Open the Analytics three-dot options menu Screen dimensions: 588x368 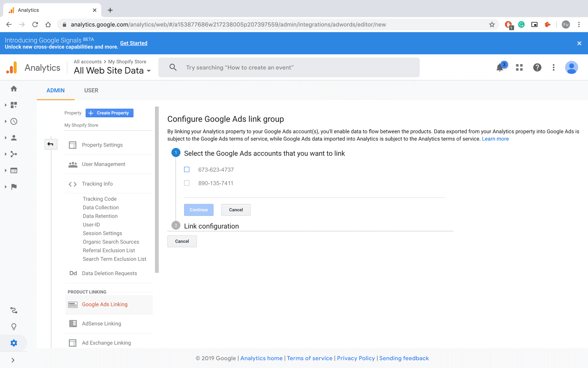pos(554,68)
